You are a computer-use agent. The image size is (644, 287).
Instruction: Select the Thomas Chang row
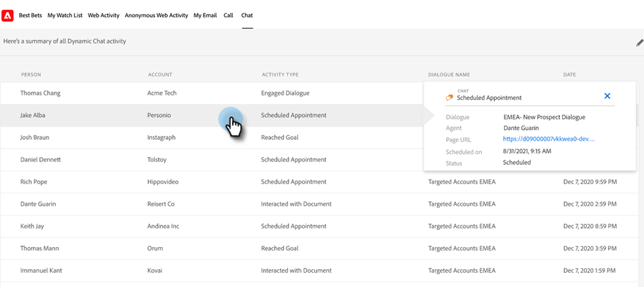(212, 94)
